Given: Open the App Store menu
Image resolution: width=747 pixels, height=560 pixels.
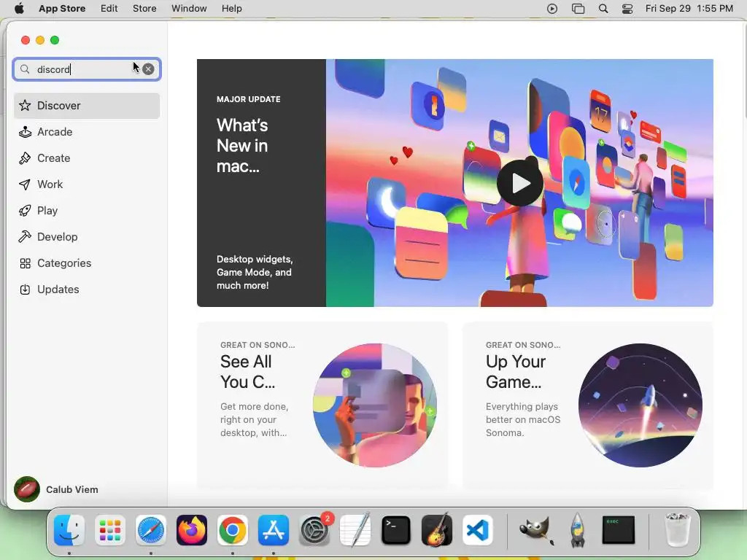Looking at the screenshot, I should [62, 9].
